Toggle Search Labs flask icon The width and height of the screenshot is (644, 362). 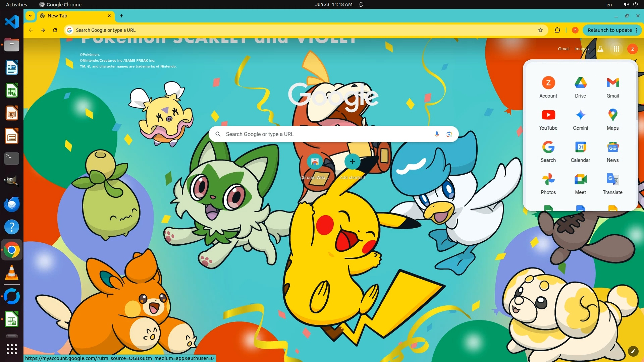pos(600,49)
